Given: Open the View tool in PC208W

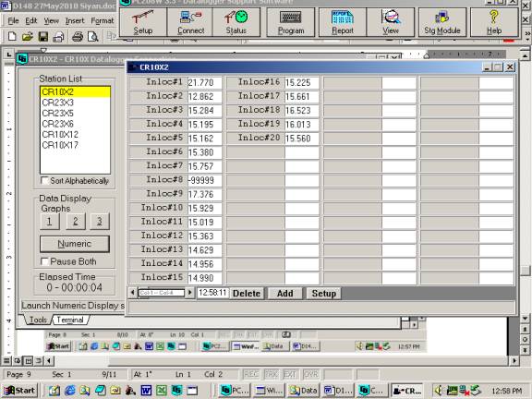Looking at the screenshot, I should (x=391, y=22).
